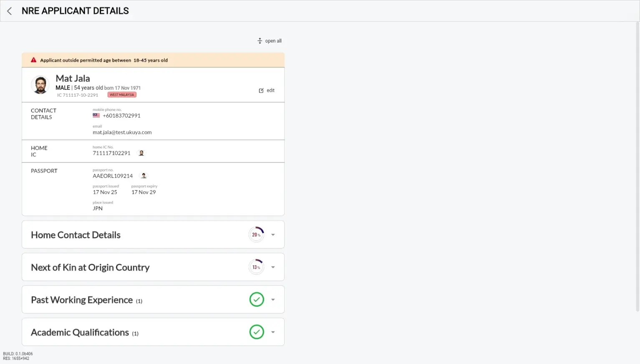Click the open all expand icon
This screenshot has height=364, width=640.
[x=260, y=41]
